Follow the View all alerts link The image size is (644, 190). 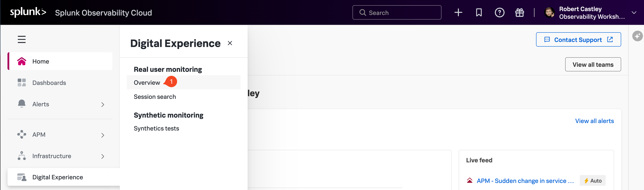pos(594,121)
